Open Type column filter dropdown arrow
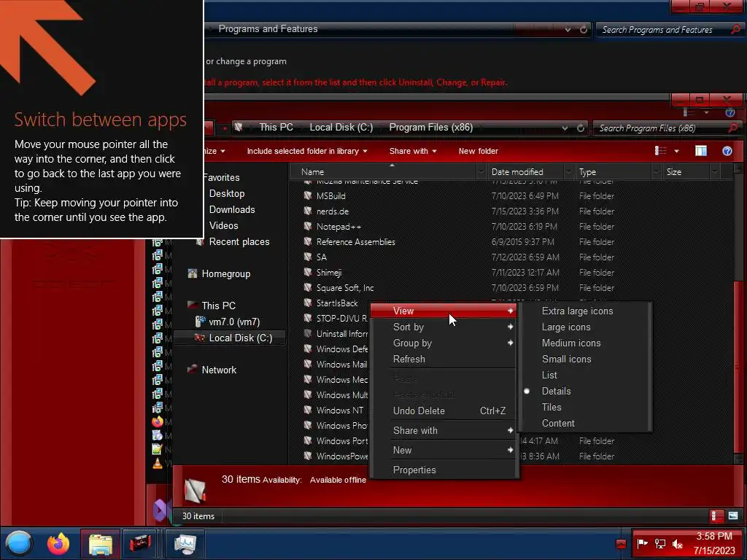The width and height of the screenshot is (747, 560). [x=657, y=172]
